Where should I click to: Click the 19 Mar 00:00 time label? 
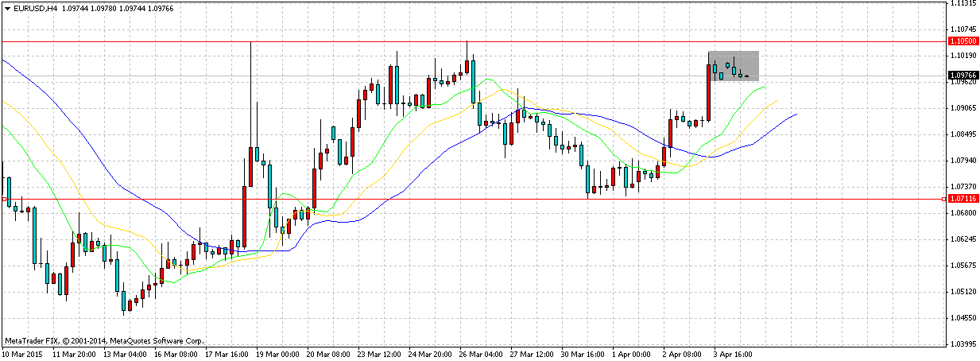278,351
